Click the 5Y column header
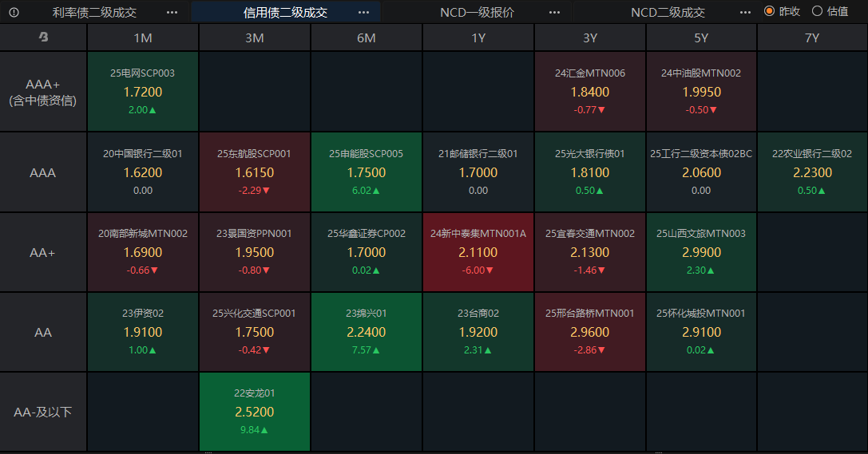This screenshot has width=868, height=454. point(701,38)
